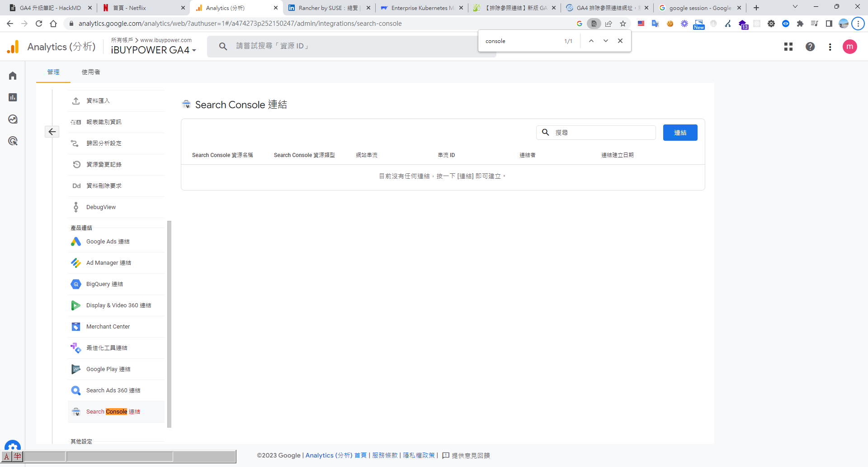Image resolution: width=868 pixels, height=467 pixels.
Task: Open DebugView from the admin list
Action: (x=101, y=207)
